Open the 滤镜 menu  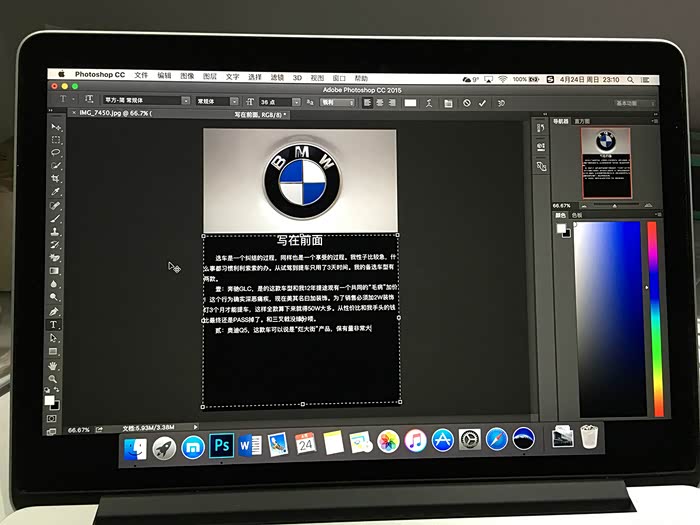pyautogui.click(x=277, y=77)
